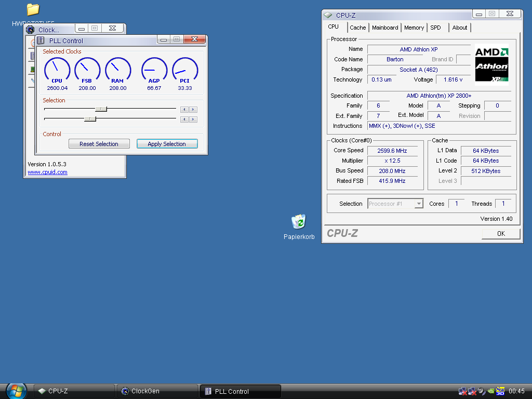Click the CPU-Z title bar icon
The width and height of the screenshot is (532, 399).
click(328, 15)
